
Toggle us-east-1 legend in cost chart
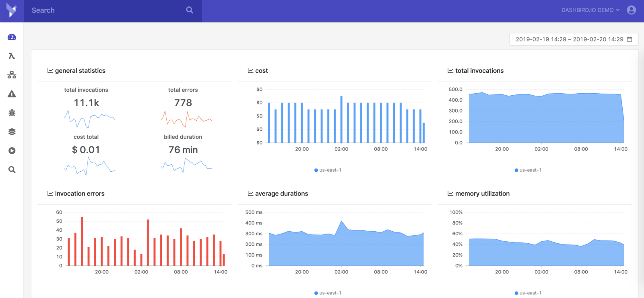tap(328, 170)
